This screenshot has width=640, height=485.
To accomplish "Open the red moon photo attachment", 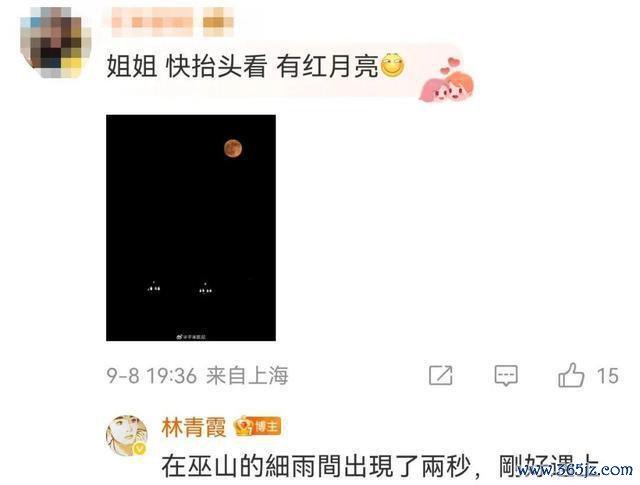I will (x=191, y=228).
